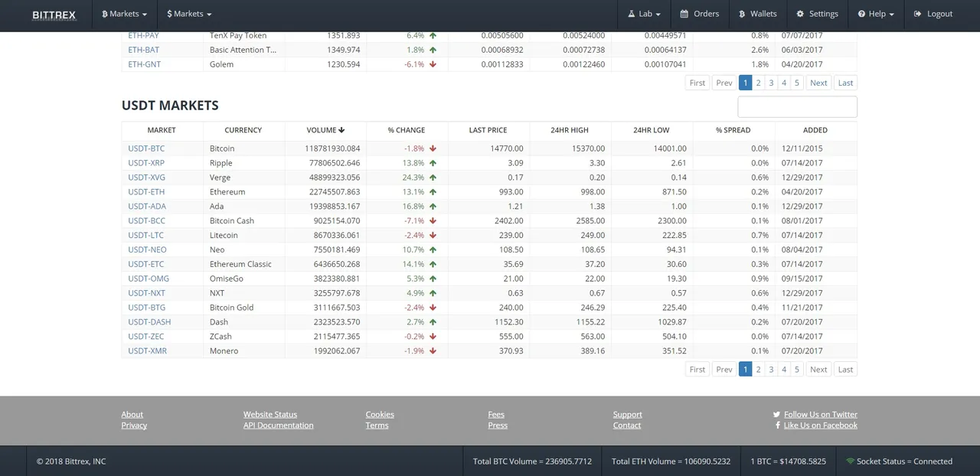Click the Bitcoin cell in USDT-BTC row

(243, 148)
